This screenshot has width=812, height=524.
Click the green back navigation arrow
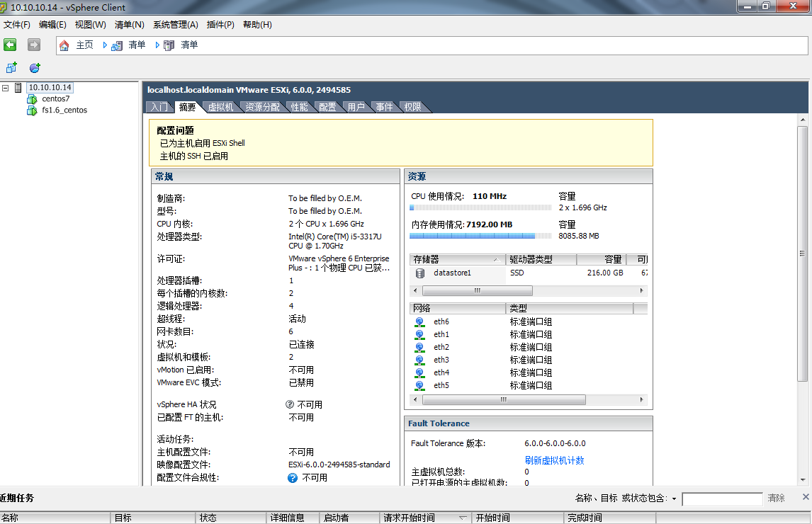point(10,44)
